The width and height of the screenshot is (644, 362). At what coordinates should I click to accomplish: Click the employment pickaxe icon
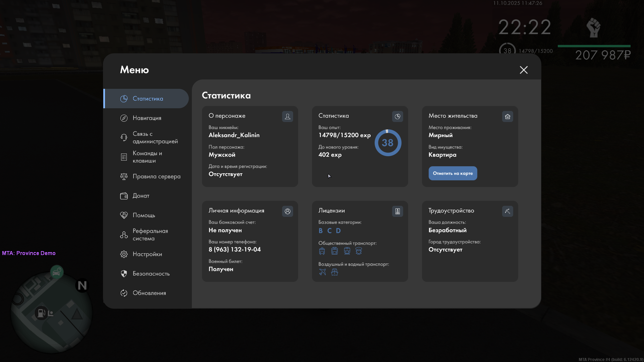pyautogui.click(x=507, y=211)
